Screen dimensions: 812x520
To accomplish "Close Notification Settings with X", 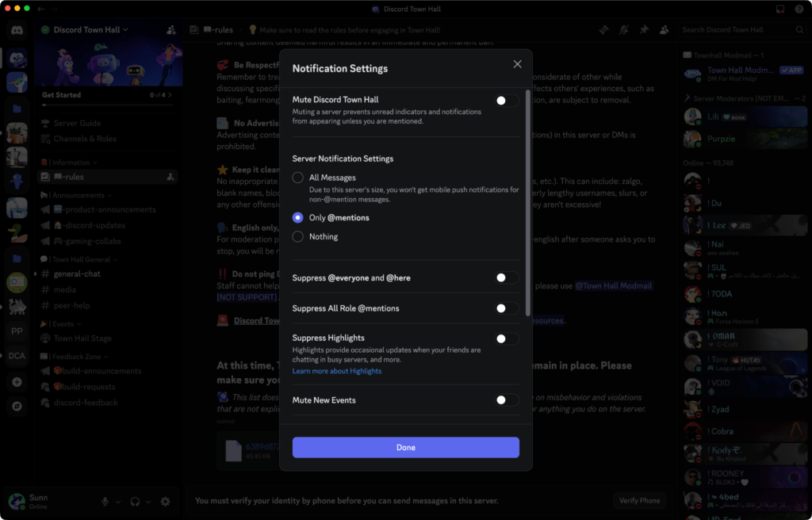I will click(x=517, y=64).
